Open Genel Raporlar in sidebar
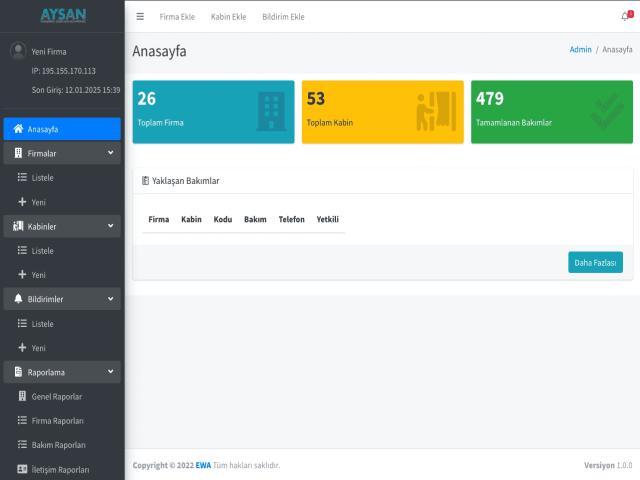640x480 pixels. click(56, 397)
